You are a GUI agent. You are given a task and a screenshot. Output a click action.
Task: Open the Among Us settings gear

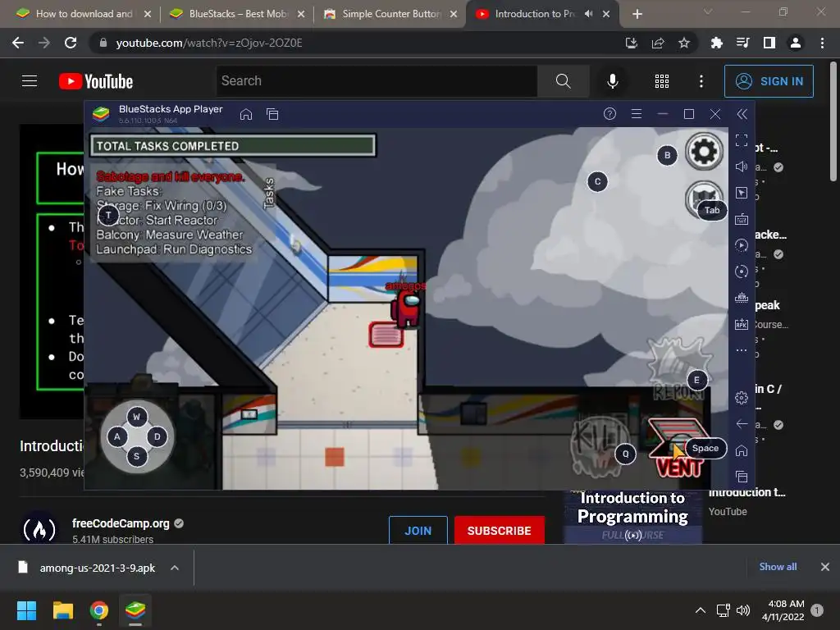[x=704, y=152]
